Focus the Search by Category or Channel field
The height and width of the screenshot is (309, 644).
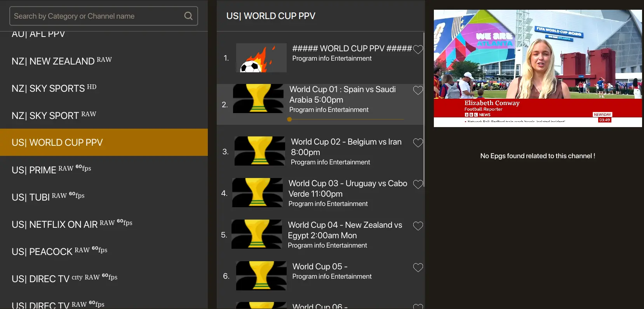104,16
